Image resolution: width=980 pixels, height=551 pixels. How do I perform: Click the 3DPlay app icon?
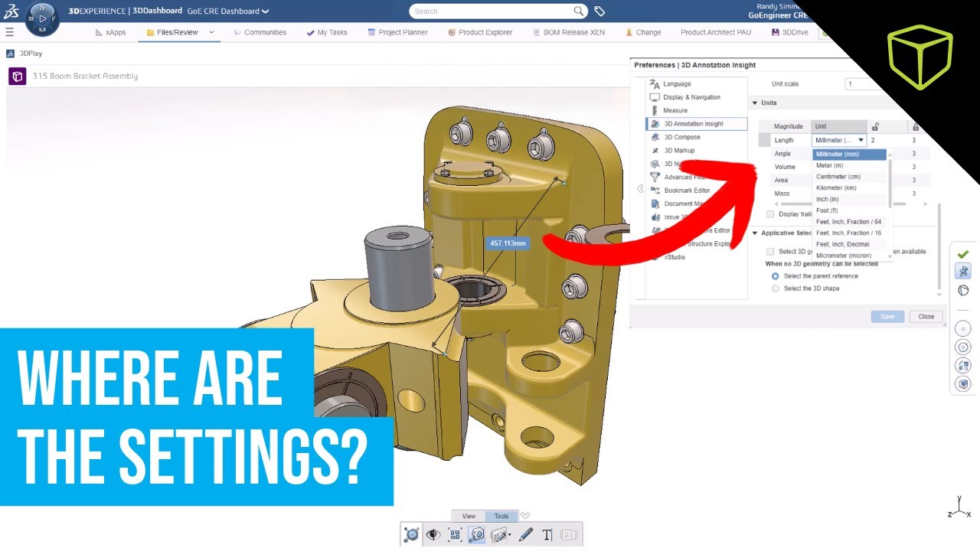tap(10, 54)
